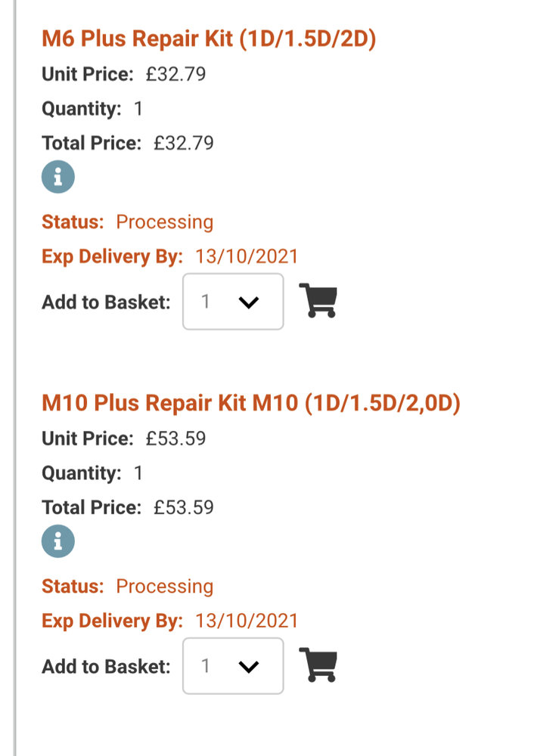Click the Add to Basket label for M10 kit
This screenshot has height=756, width=559.
[106, 667]
